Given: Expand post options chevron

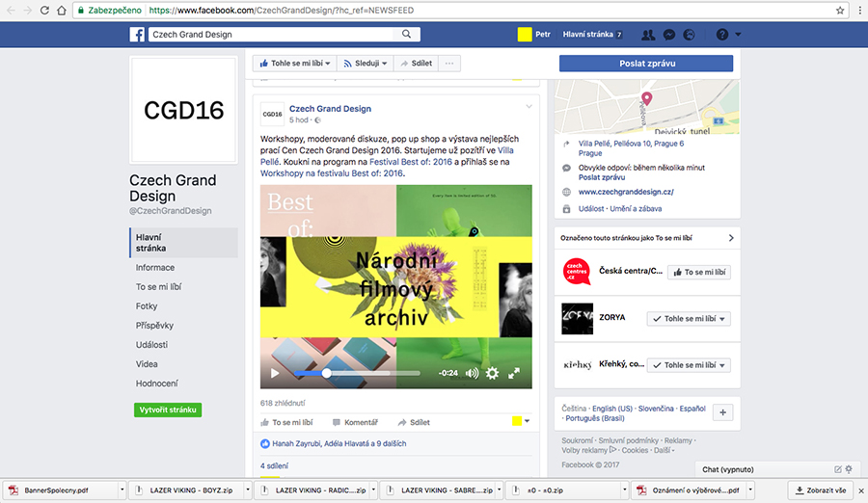Looking at the screenshot, I should (529, 106).
